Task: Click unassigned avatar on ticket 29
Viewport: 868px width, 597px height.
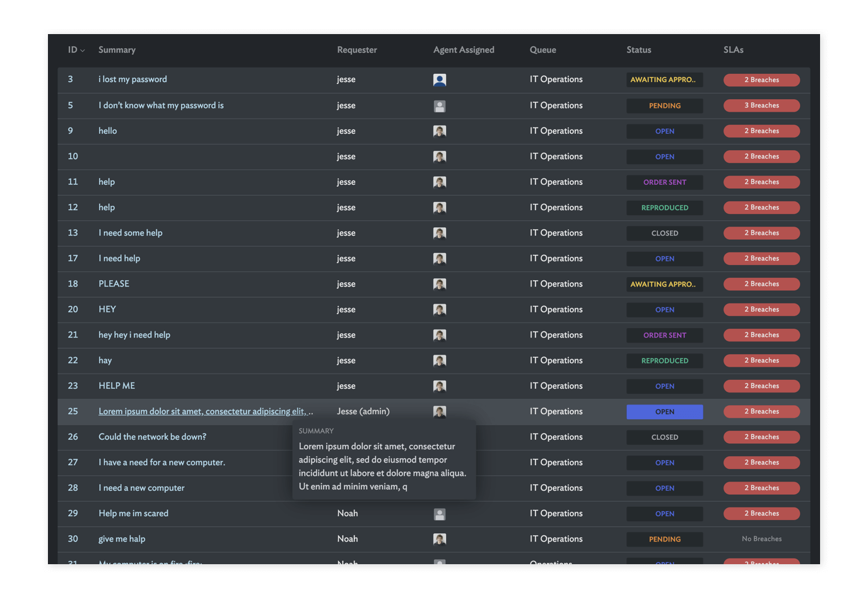Action: point(440,514)
